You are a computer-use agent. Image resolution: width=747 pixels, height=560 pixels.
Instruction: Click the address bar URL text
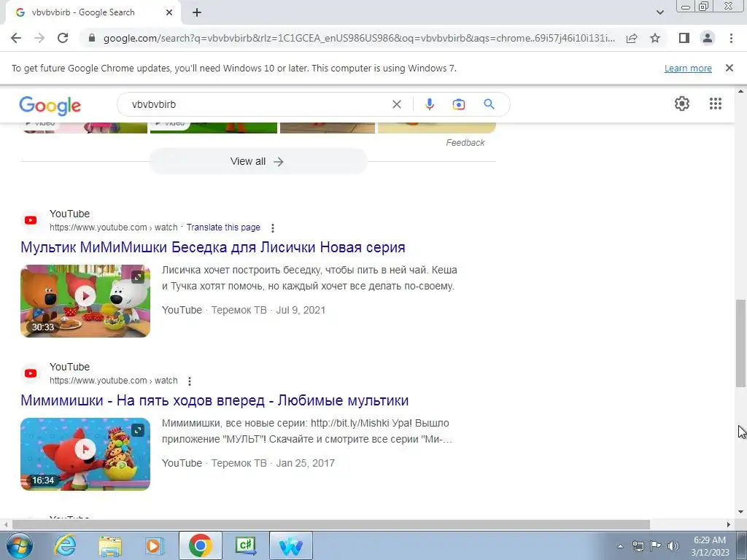(359, 38)
